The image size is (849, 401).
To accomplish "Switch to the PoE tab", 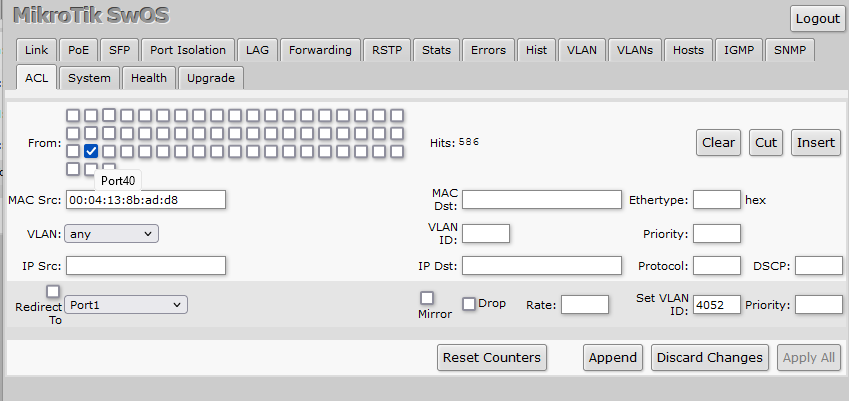I will [79, 50].
